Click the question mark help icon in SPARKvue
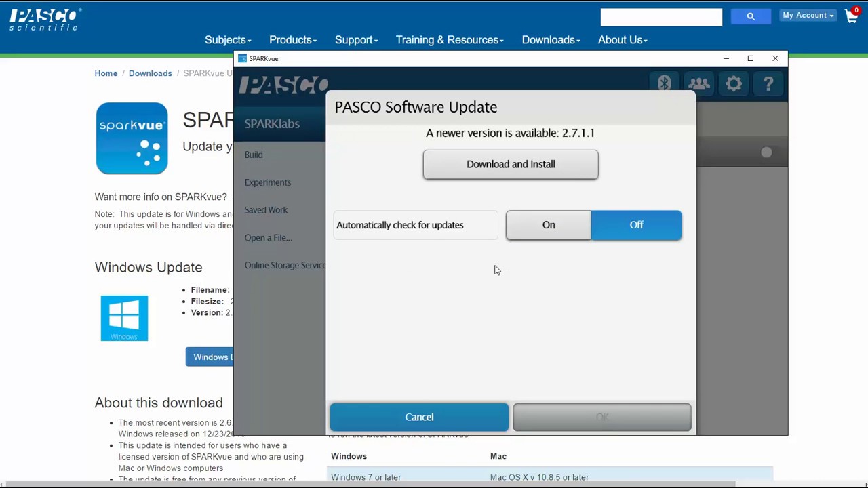Image resolution: width=868 pixels, height=488 pixels. tap(768, 83)
